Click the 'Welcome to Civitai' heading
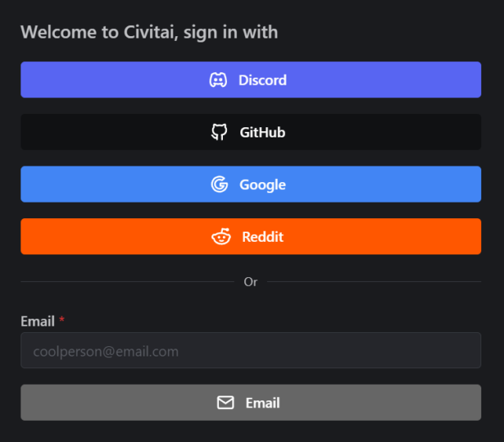This screenshot has height=442, width=504. (x=149, y=32)
